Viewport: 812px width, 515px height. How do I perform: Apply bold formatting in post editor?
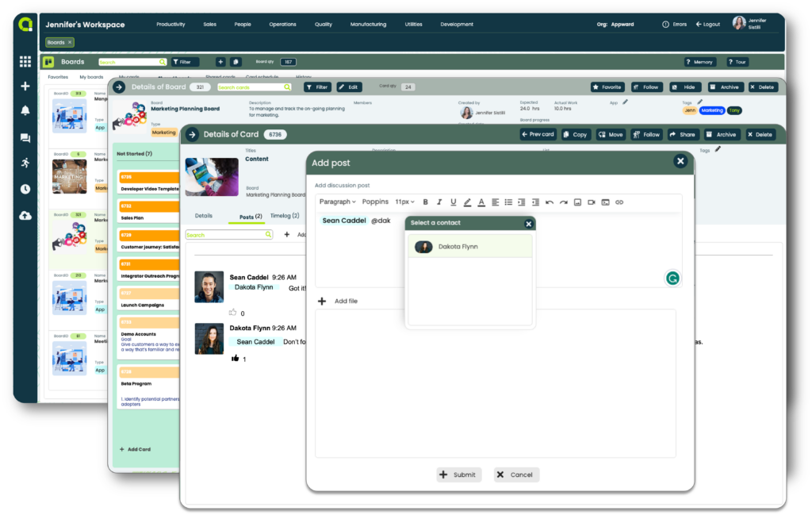coord(425,202)
